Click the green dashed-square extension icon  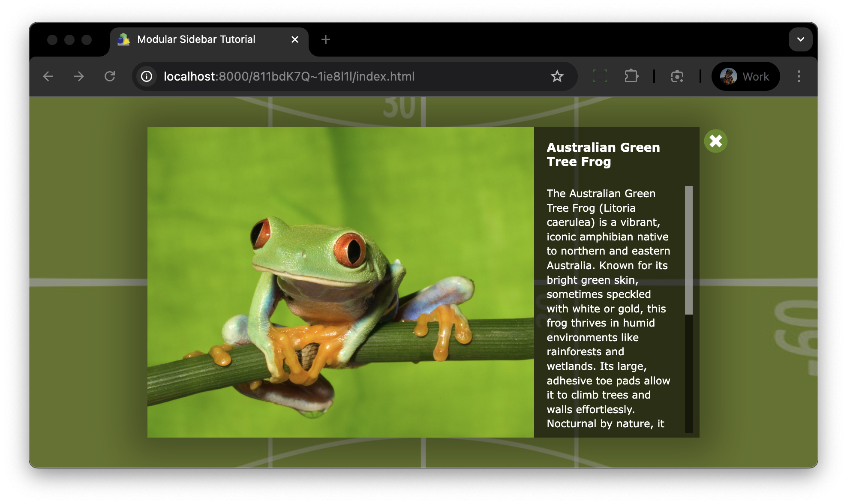(x=600, y=76)
